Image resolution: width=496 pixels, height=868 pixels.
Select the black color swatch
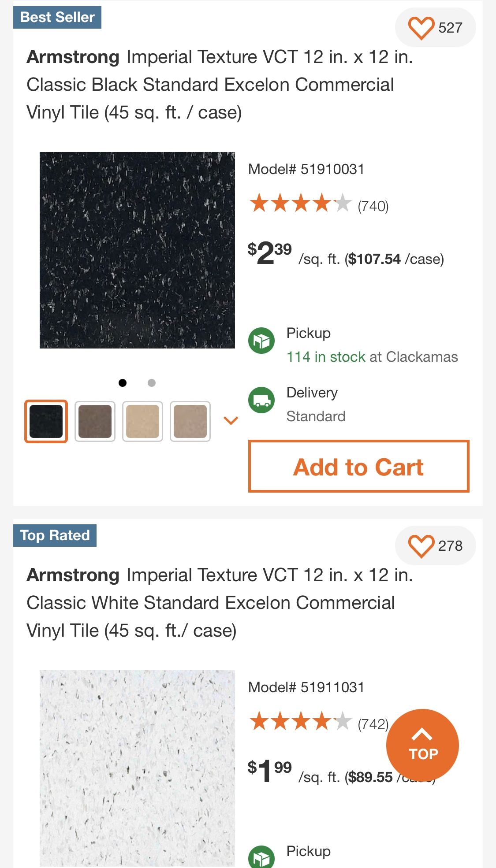point(46,421)
